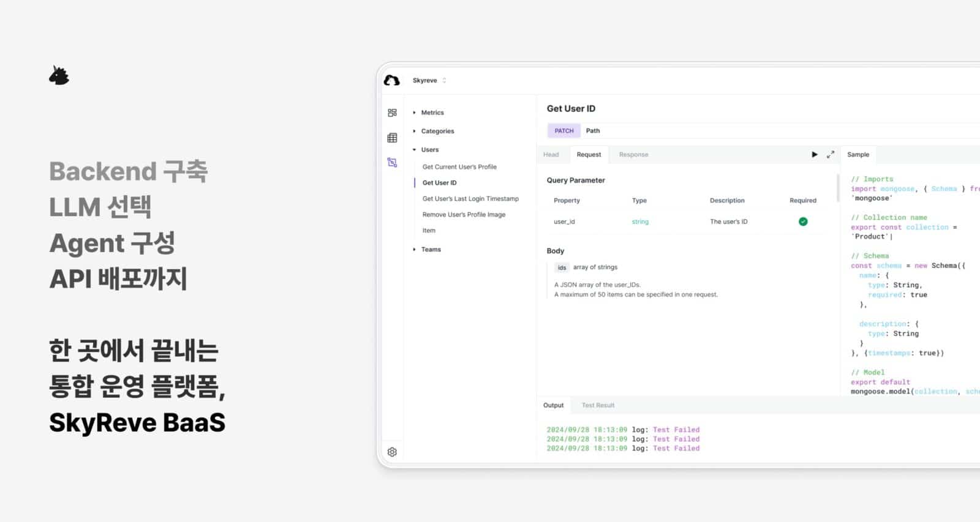The image size is (980, 522).
Task: Select Get User ID endpoint
Action: click(x=439, y=182)
